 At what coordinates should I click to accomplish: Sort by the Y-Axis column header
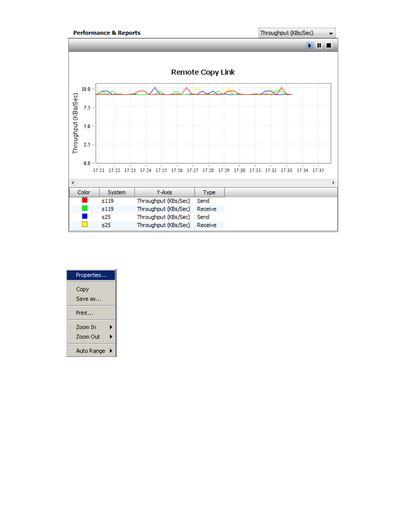tap(164, 192)
